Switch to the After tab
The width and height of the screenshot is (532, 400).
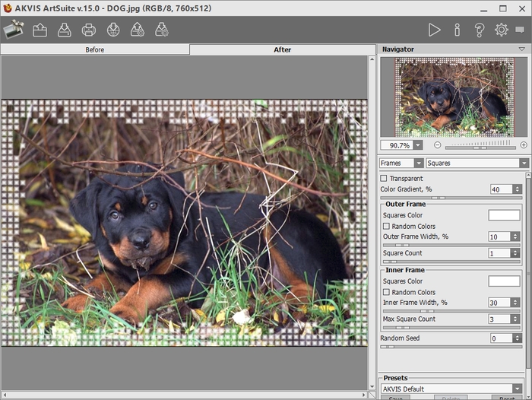[x=282, y=49]
